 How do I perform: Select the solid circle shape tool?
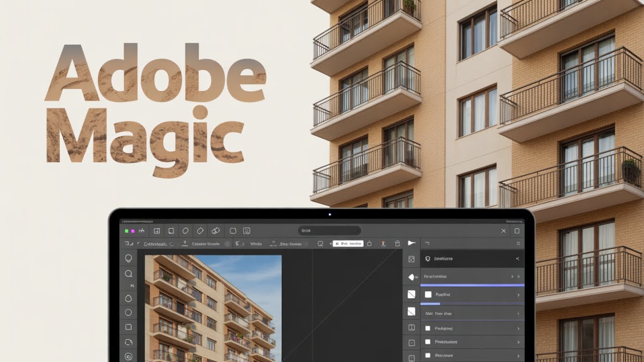(128, 312)
